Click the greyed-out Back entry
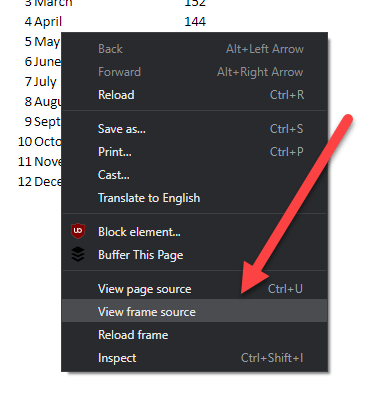387x408 pixels. [x=194, y=49]
